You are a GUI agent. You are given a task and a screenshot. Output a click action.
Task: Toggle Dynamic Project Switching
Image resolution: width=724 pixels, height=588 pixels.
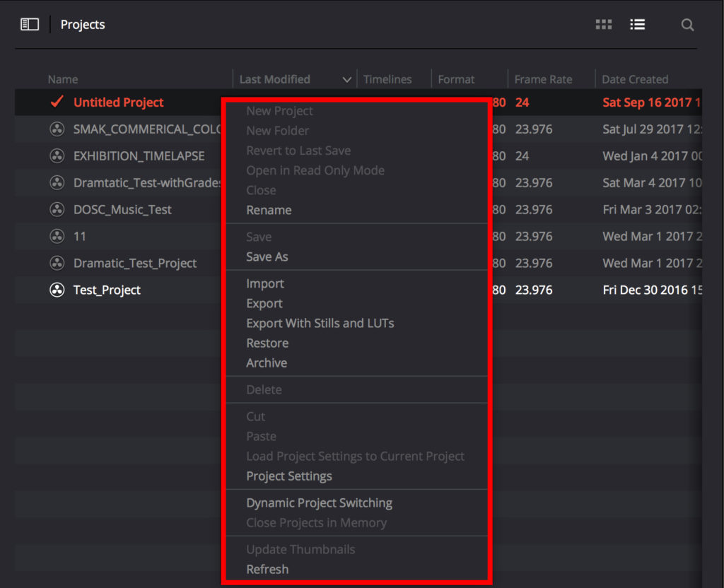point(319,502)
